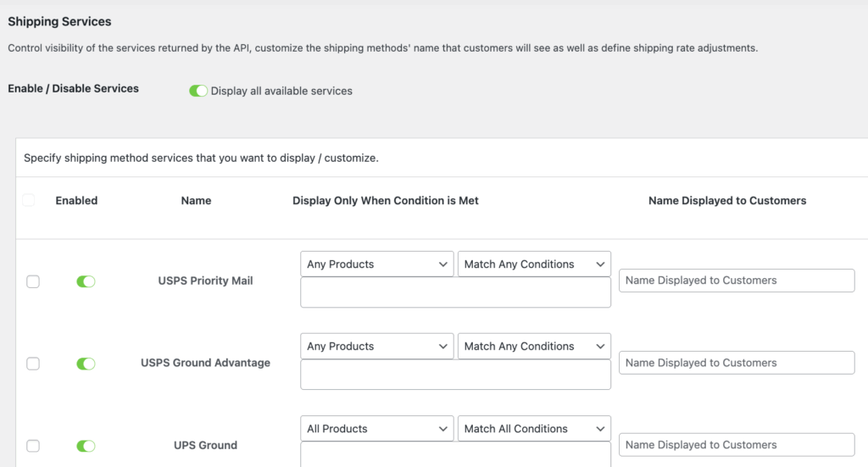Click customer display name field for UPS Ground
Viewport: 868px width, 467px height.
736,445
